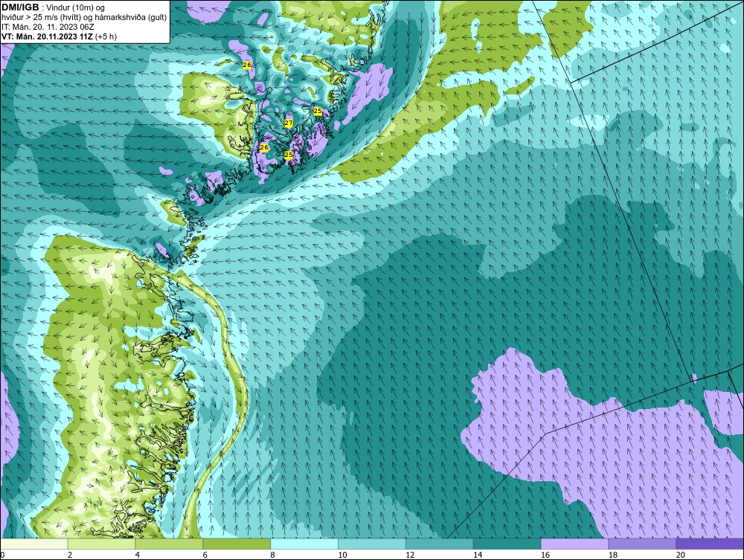Screen dimensions: 744x560
Task: Select the 14–16 m/s dark teal legend swatch
Action: (x=507, y=544)
